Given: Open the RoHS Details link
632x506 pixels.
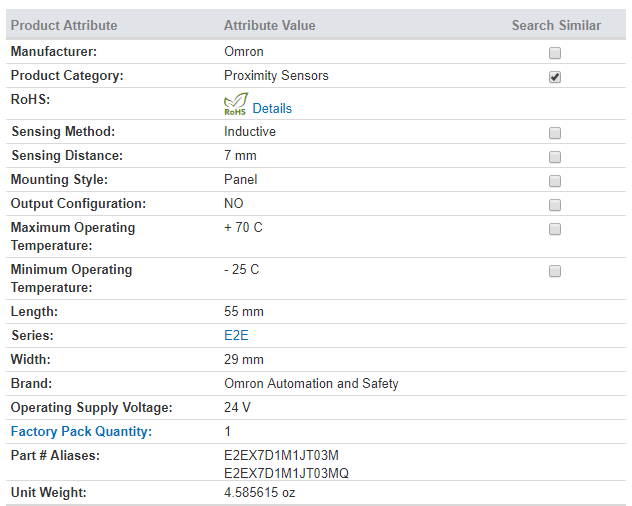Looking at the screenshot, I should (x=272, y=108).
